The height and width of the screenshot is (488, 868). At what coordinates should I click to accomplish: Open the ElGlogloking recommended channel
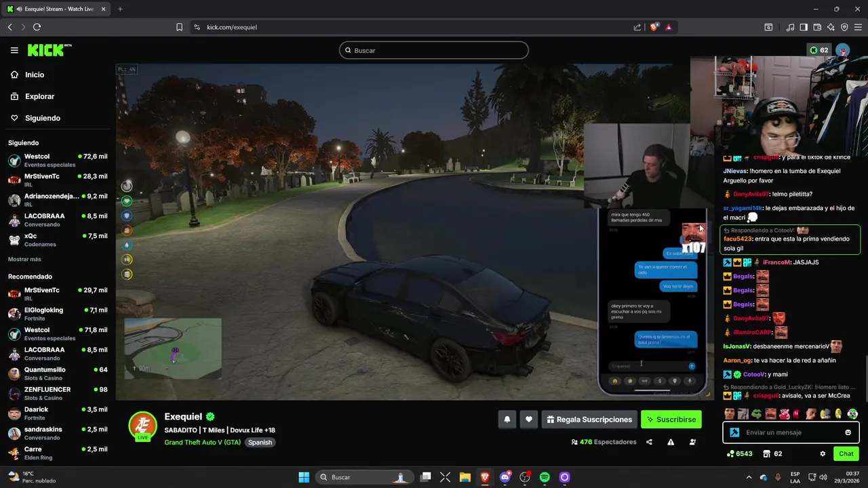pos(57,314)
